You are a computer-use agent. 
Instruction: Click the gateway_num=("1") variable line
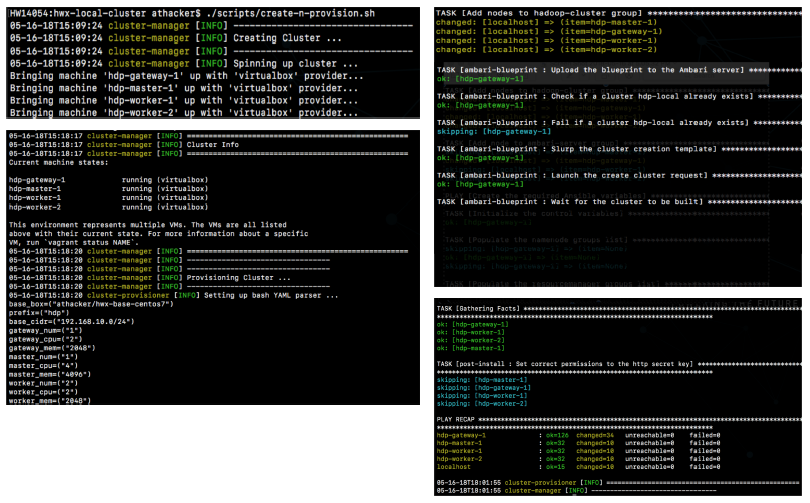tap(45, 331)
